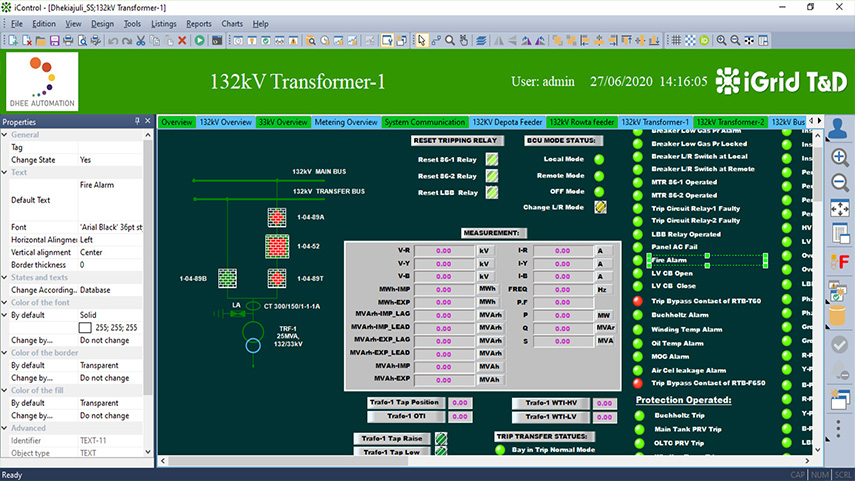The height and width of the screenshot is (481, 855).
Task: Collapse the General section in Properties
Action: pyautogui.click(x=5, y=135)
